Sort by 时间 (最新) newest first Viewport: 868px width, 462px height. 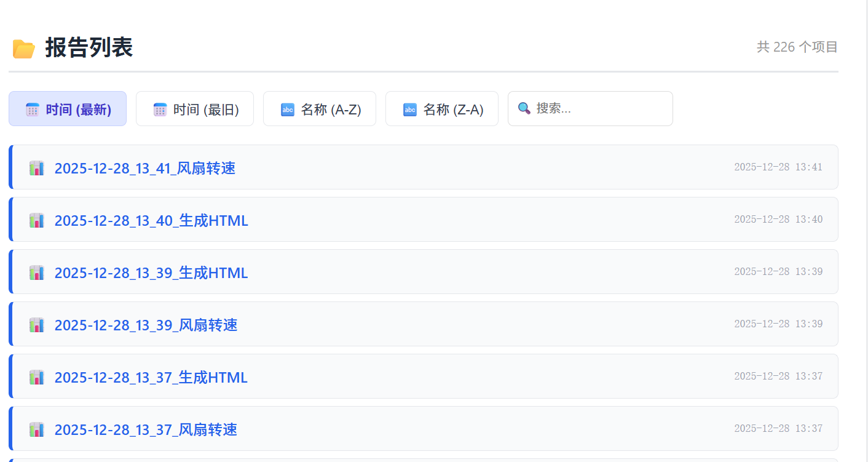point(68,109)
